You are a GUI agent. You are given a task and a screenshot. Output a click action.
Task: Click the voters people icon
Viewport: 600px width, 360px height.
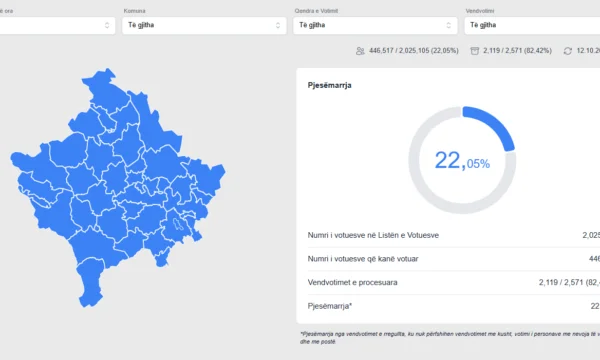coord(360,51)
